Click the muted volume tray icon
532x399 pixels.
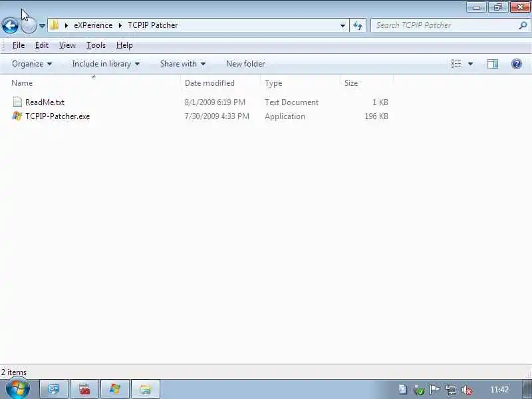(x=467, y=390)
